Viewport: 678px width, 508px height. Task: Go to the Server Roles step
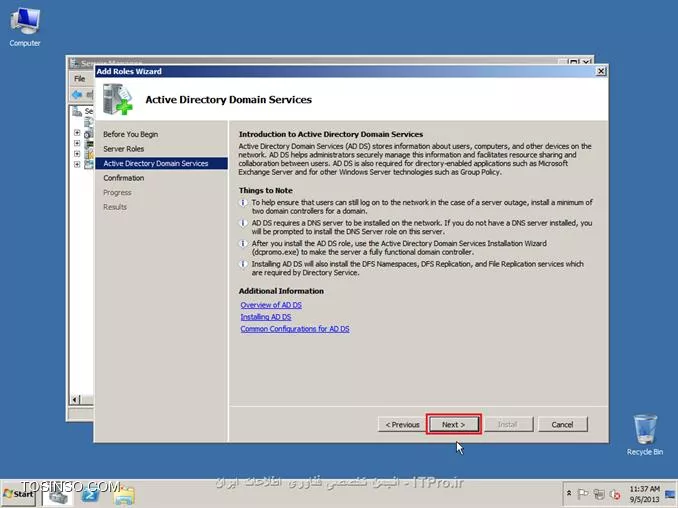click(x=124, y=149)
